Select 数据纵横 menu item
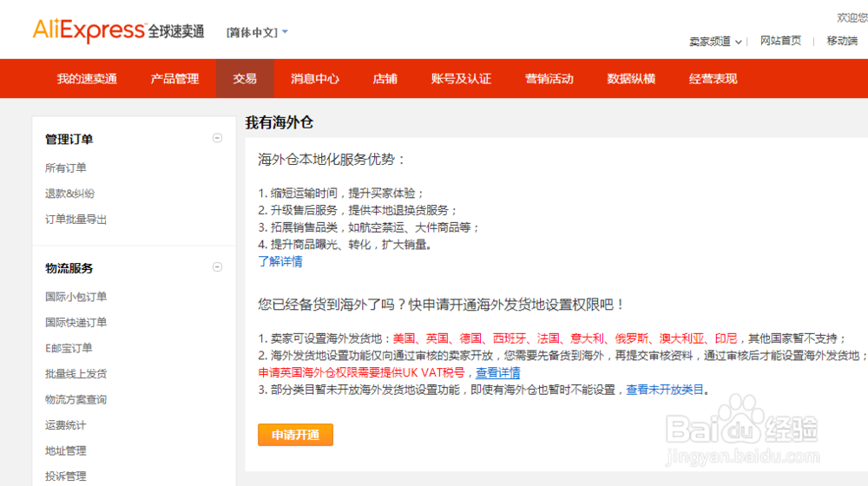 [x=631, y=79]
